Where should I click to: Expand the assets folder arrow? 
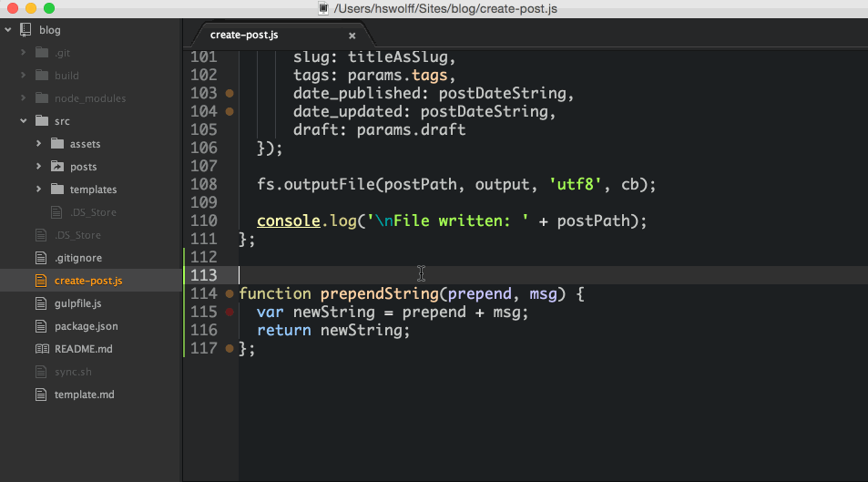coord(39,143)
